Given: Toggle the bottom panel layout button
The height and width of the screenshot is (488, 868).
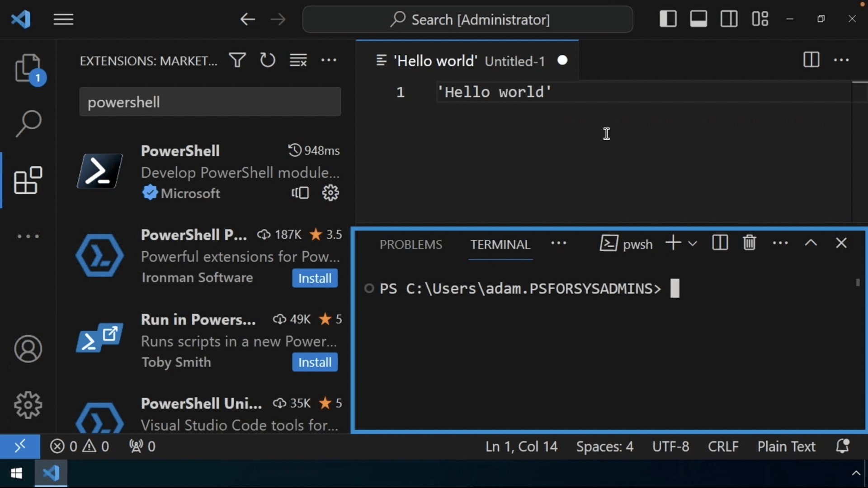Looking at the screenshot, I should point(698,19).
